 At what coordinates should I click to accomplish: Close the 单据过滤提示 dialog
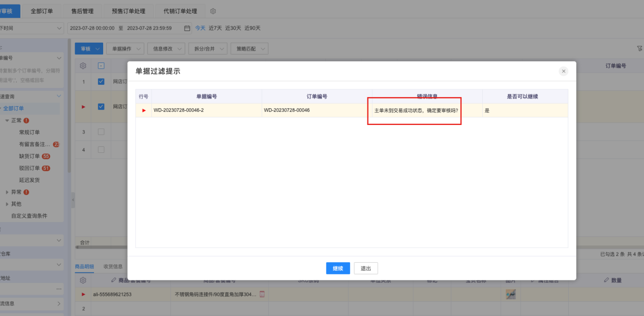[564, 71]
